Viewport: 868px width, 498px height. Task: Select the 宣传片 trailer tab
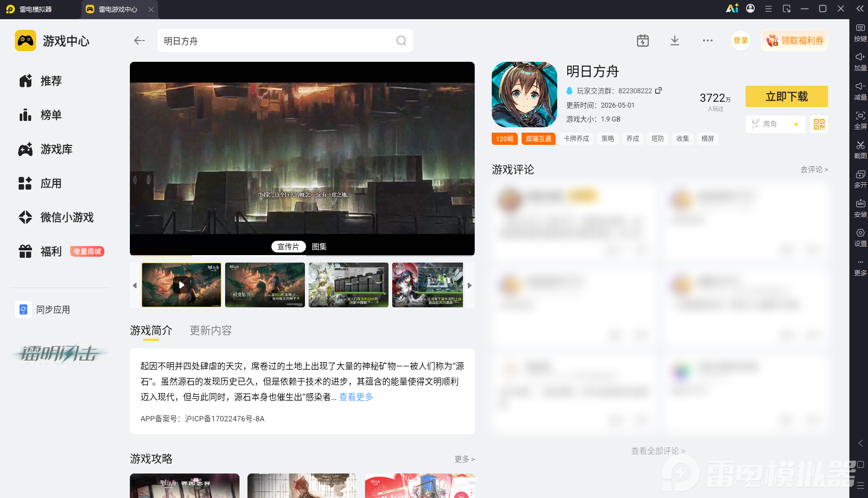(288, 247)
